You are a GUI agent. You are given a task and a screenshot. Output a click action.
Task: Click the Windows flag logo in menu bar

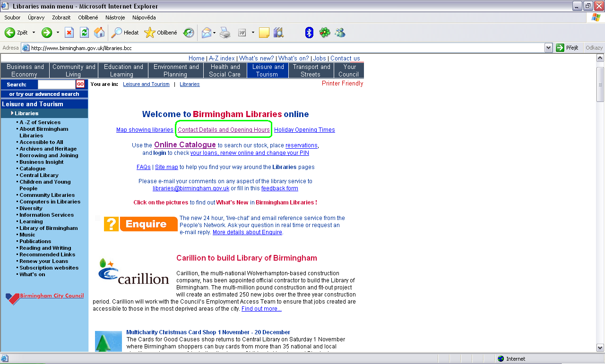point(596,17)
